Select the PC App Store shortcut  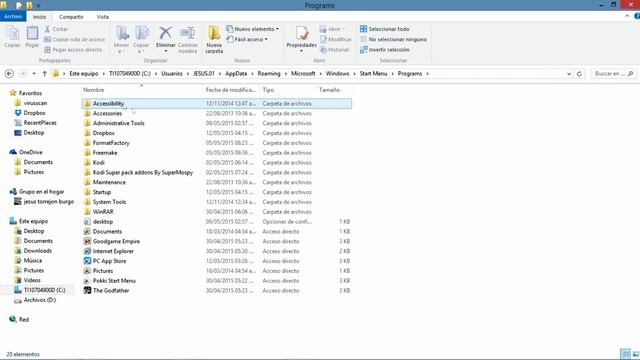216,261
